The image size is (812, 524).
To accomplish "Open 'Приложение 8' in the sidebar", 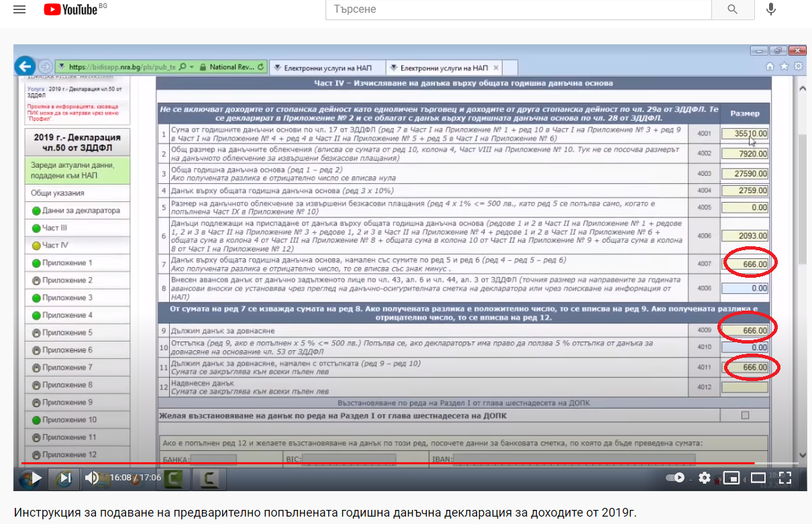I will click(x=77, y=385).
